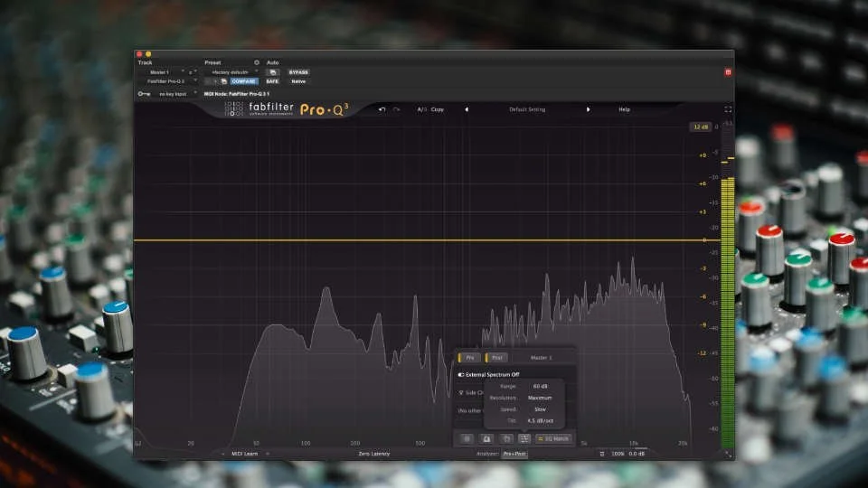Click the MIDI Learn button
868x488 pixels.
[x=244, y=454]
